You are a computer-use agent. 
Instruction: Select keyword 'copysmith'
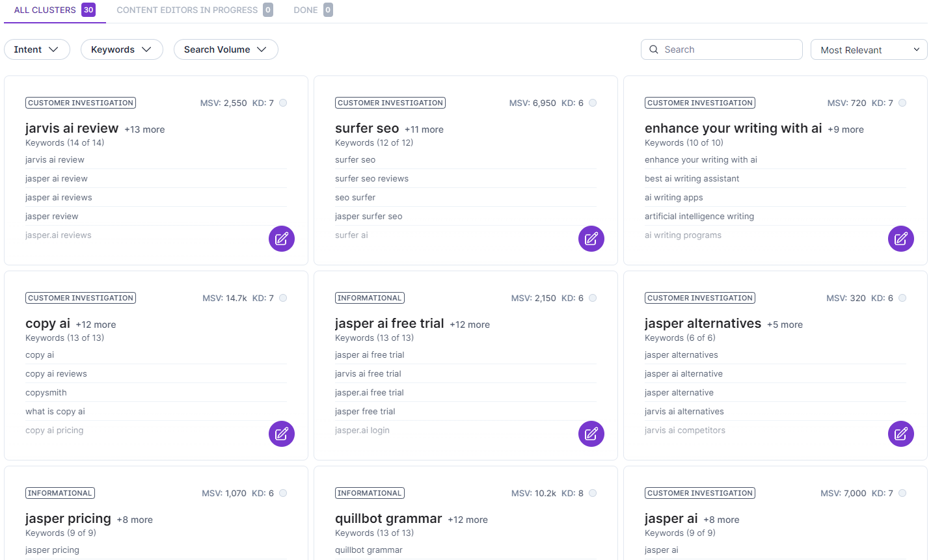[46, 392]
